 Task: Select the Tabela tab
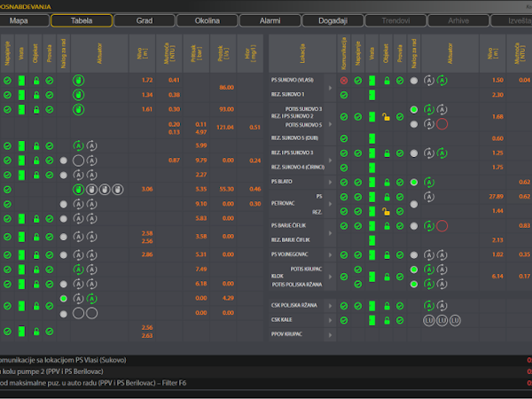click(82, 20)
